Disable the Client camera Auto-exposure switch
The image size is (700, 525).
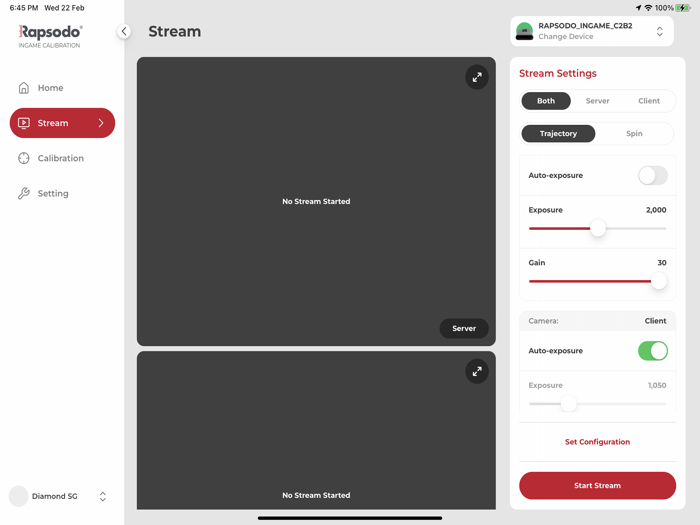click(653, 351)
